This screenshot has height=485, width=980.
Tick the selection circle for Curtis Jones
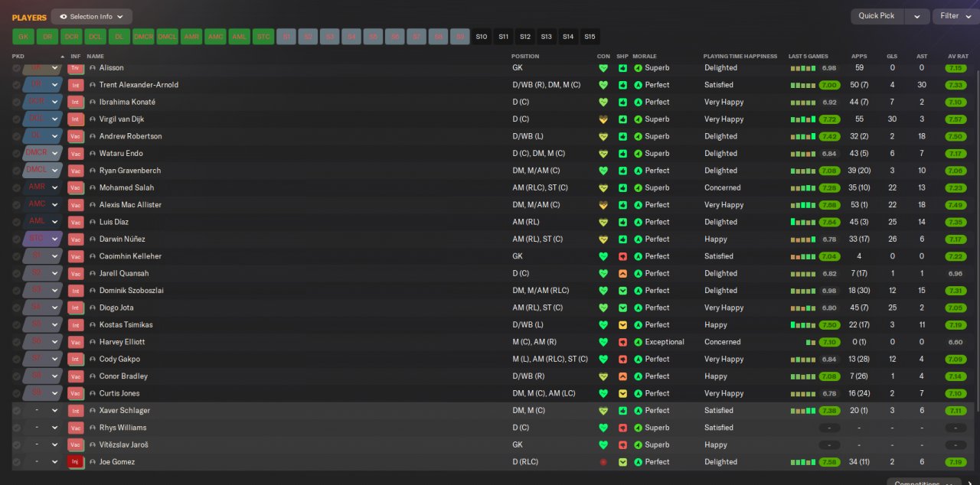[16, 393]
